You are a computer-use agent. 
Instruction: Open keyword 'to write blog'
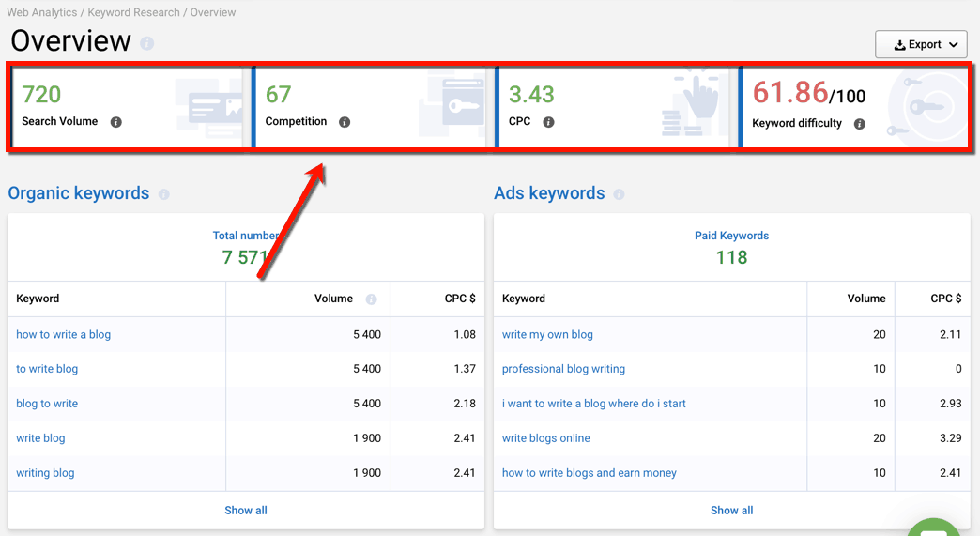point(47,369)
